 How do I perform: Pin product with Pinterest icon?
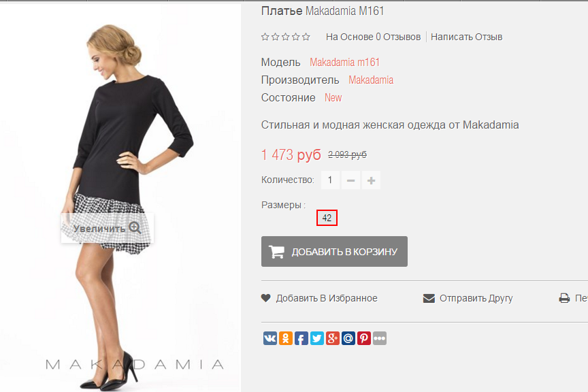pos(364,338)
